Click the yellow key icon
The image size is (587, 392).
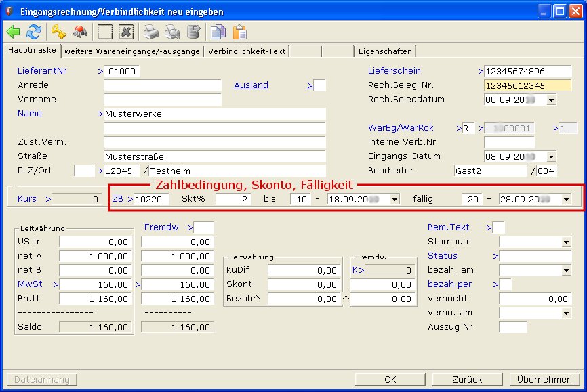(58, 32)
